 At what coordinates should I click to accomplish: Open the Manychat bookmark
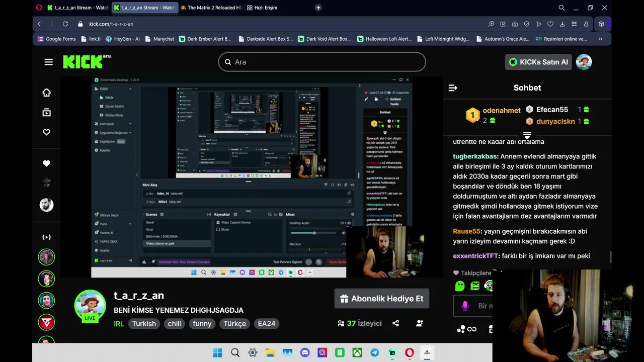pos(159,39)
